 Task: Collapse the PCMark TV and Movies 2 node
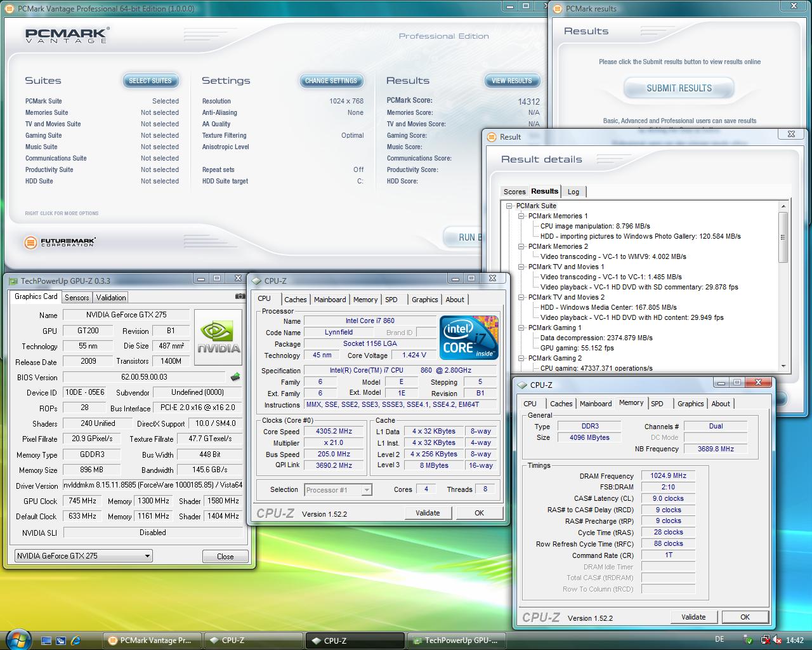[x=521, y=297]
